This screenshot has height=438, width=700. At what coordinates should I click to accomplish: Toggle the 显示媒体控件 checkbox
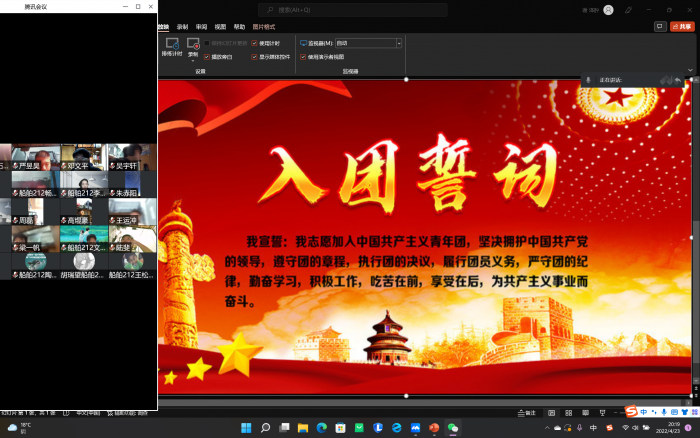[x=254, y=57]
